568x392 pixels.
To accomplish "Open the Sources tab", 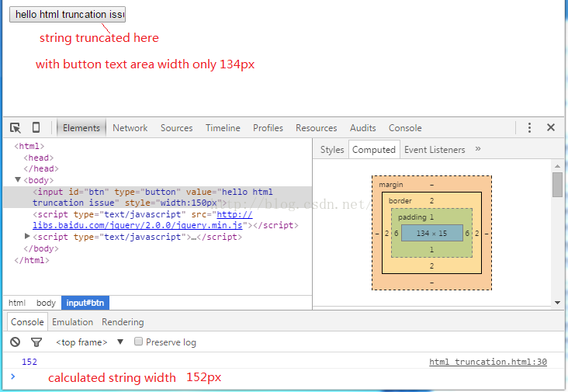I will [176, 128].
